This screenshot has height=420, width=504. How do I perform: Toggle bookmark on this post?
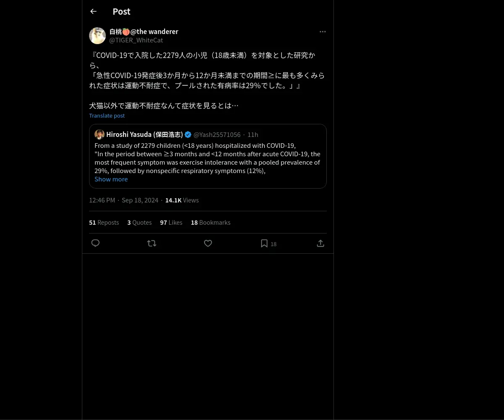click(x=264, y=243)
